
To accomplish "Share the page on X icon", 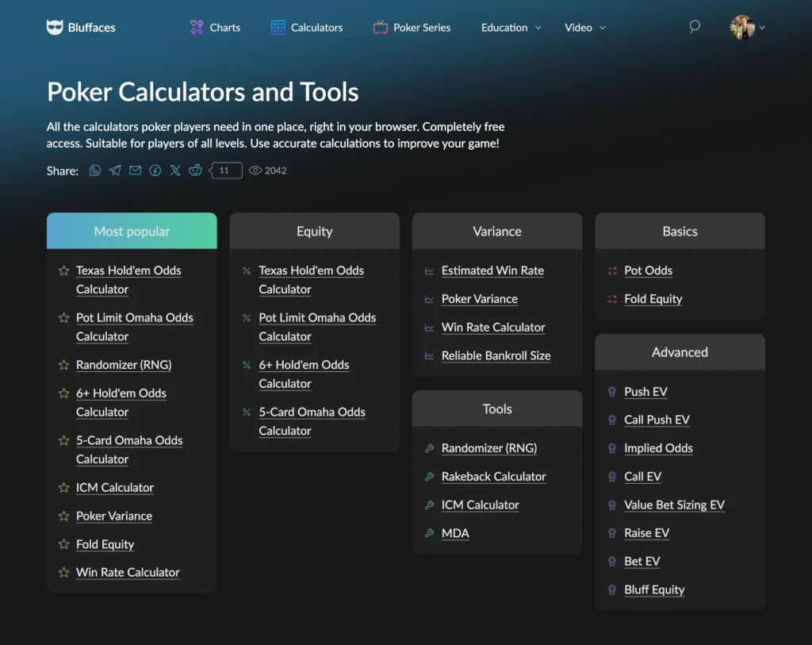I will point(175,171).
